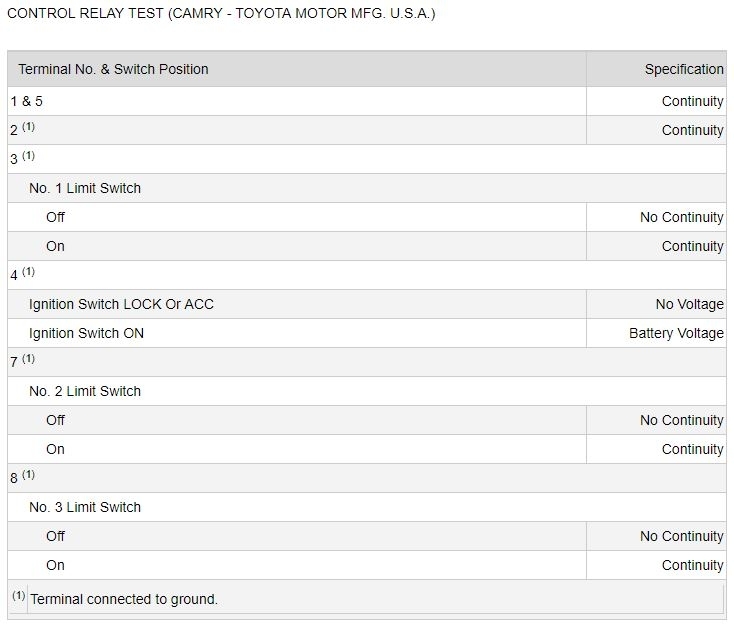
Task: Select the 1 & 5 terminal row
Action: coord(27,101)
